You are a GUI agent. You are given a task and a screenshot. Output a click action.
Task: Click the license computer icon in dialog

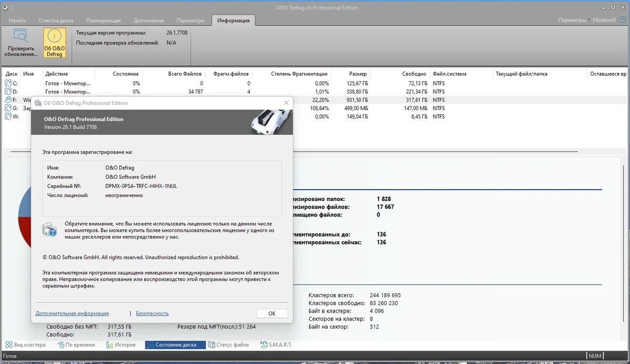click(x=50, y=229)
